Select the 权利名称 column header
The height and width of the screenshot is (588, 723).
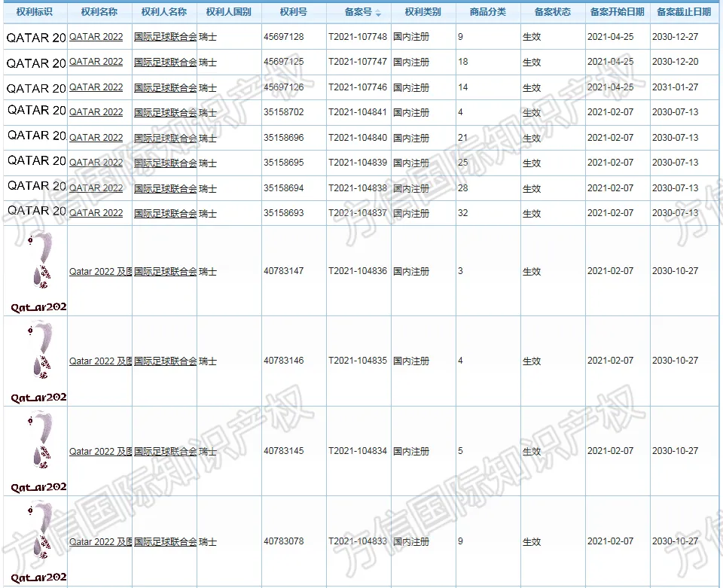pos(99,12)
